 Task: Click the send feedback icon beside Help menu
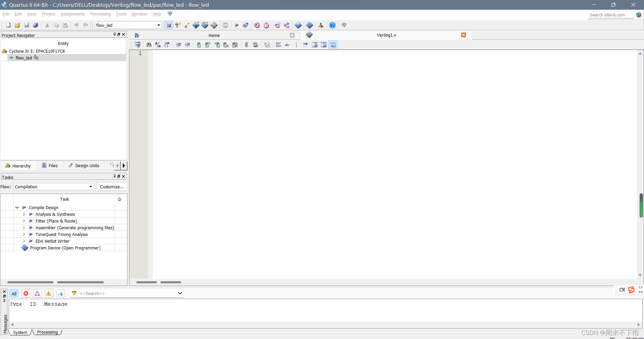(170, 14)
